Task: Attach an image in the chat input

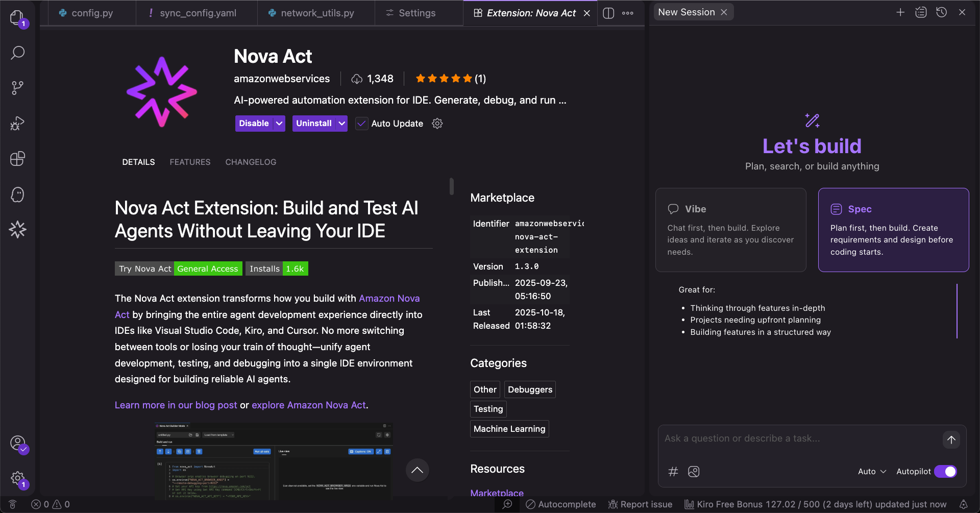Action: (694, 472)
